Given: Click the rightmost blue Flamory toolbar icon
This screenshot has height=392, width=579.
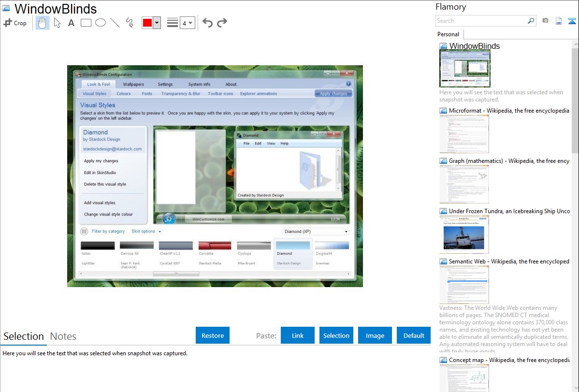Looking at the screenshot, I should pos(572,21).
